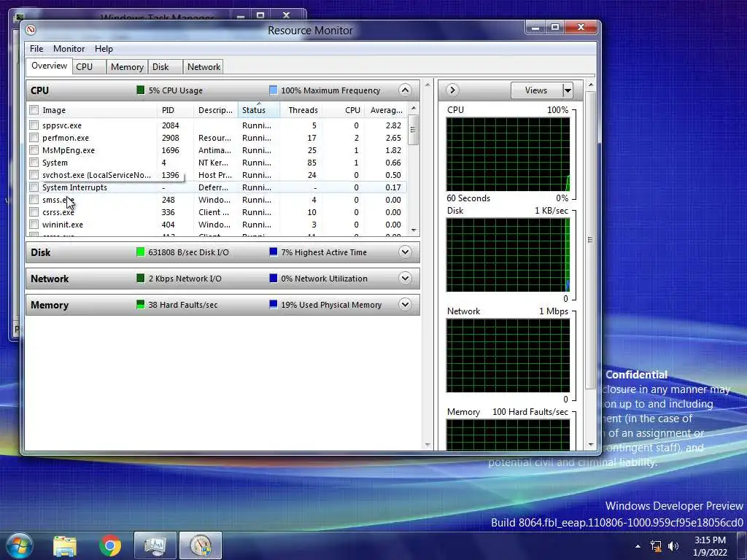Toggle the select-all Image checkbox
The image size is (747, 560).
coord(34,110)
